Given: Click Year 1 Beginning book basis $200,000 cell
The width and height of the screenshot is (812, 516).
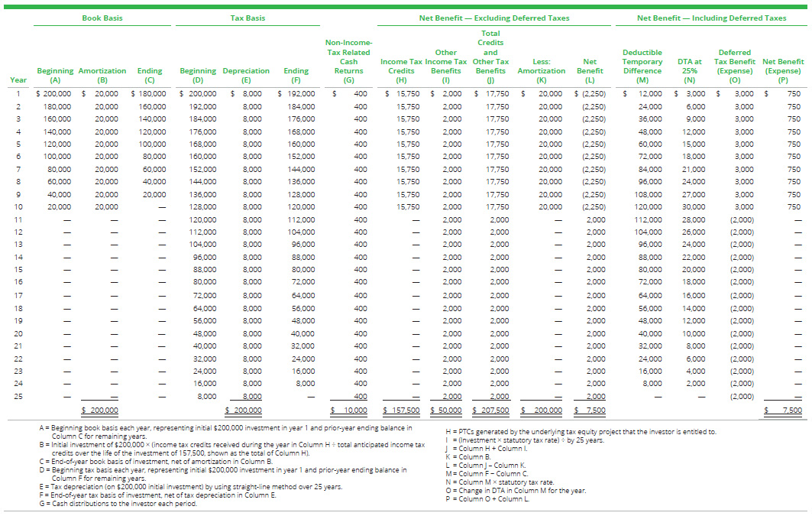Looking at the screenshot, I should [x=55, y=93].
